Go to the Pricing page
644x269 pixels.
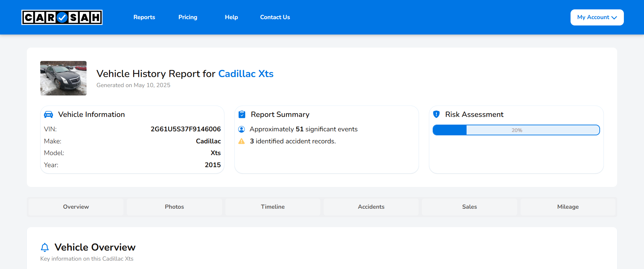click(x=188, y=17)
